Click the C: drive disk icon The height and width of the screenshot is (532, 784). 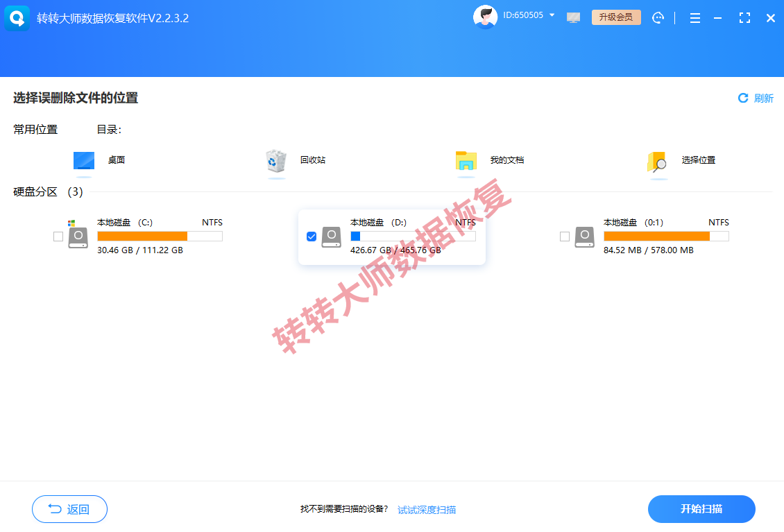[x=78, y=237]
